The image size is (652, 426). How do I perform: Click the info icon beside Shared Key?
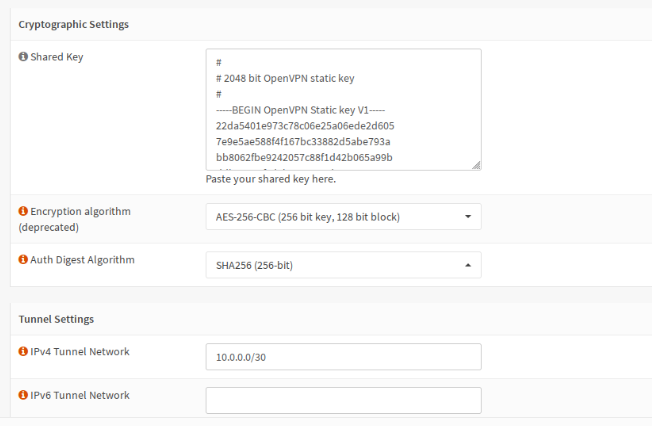tap(23, 57)
